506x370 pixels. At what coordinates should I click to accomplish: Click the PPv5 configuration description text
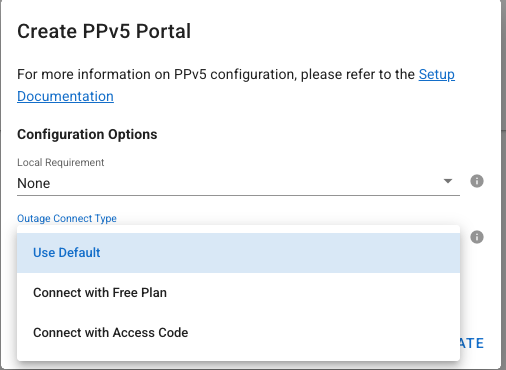[217, 74]
